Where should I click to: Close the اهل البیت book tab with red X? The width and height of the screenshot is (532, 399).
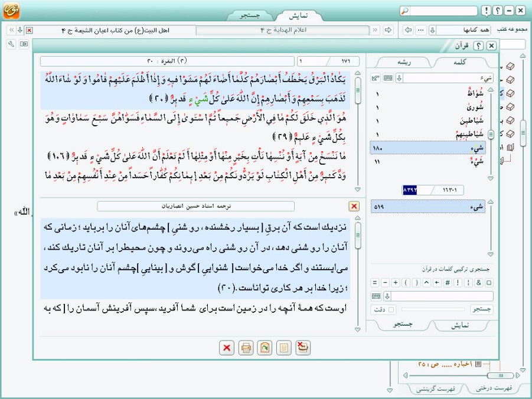[29, 31]
